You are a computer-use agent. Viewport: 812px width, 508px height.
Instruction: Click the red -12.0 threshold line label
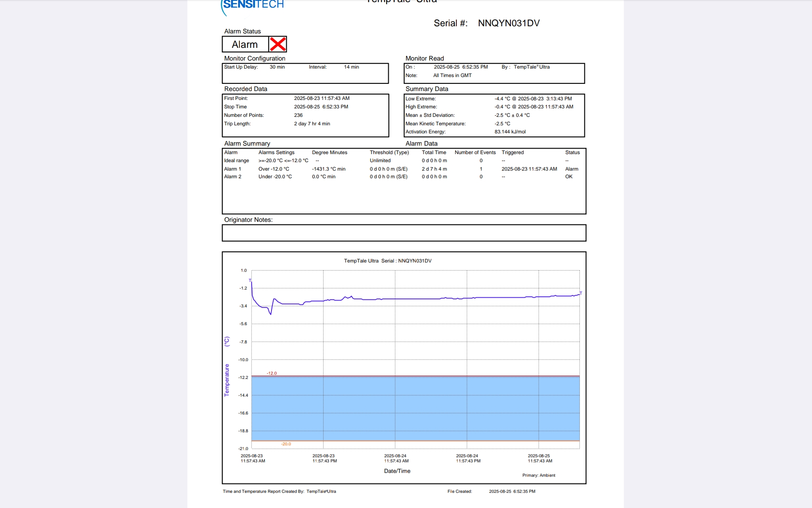(272, 373)
